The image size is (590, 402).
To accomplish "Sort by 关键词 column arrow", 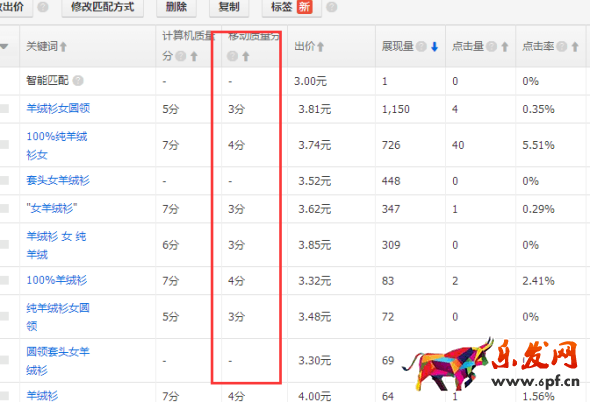I will [63, 47].
